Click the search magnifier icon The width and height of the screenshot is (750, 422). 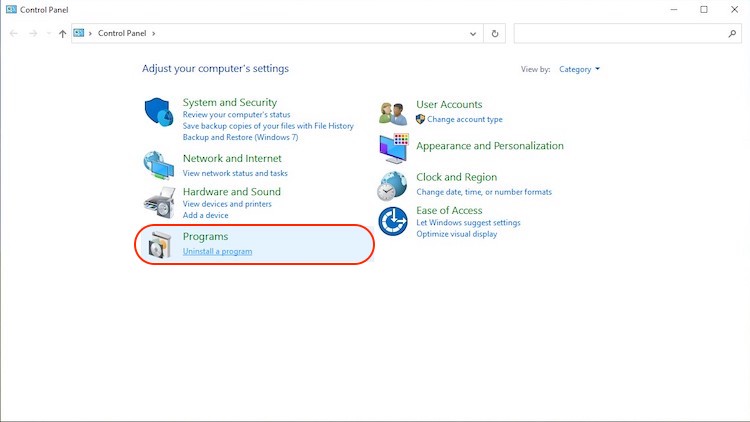[x=732, y=33]
